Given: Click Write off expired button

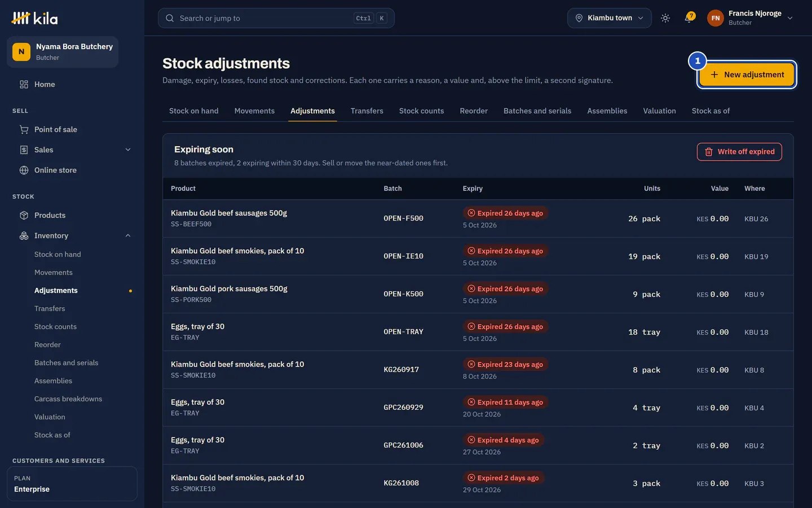Looking at the screenshot, I should pos(739,152).
